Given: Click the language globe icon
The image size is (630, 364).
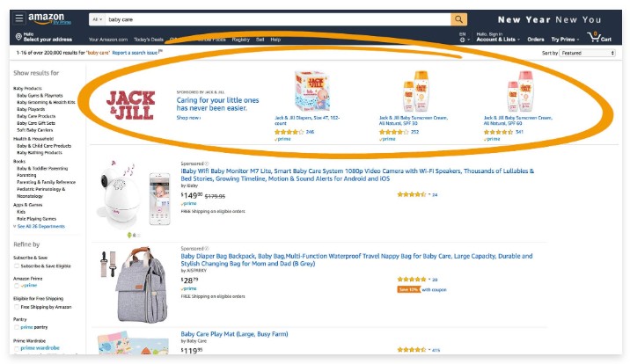Looking at the screenshot, I should (x=463, y=40).
